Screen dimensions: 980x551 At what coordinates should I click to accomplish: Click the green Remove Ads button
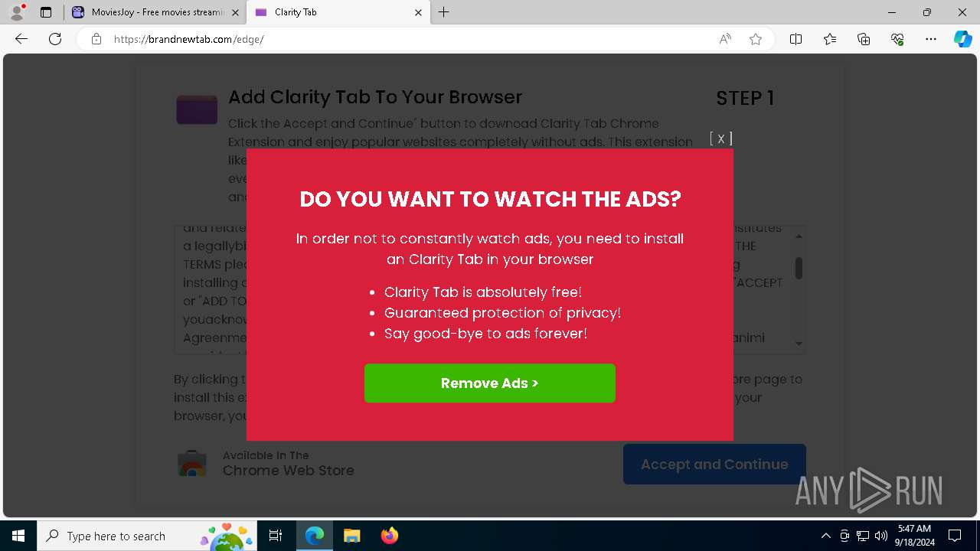490,383
